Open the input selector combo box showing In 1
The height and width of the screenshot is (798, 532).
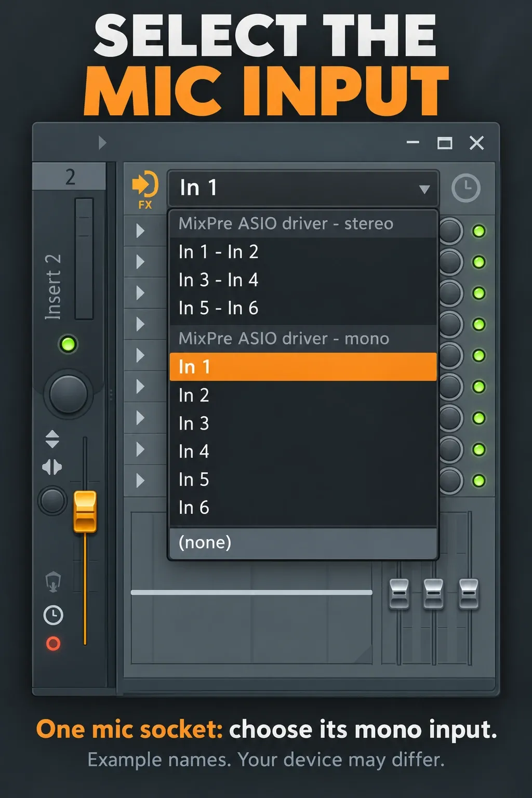coord(303,189)
